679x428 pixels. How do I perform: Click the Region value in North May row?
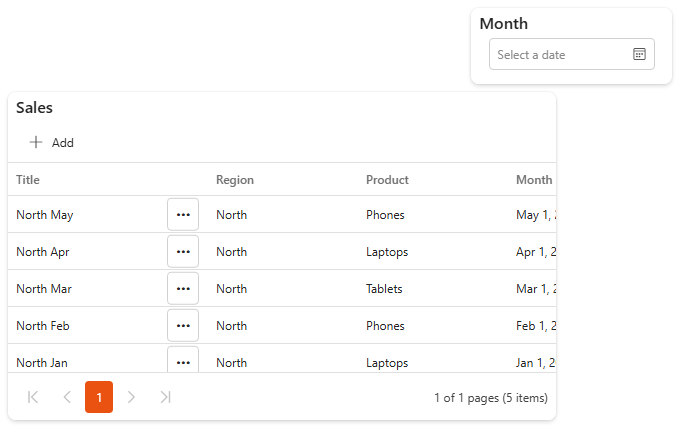click(232, 215)
